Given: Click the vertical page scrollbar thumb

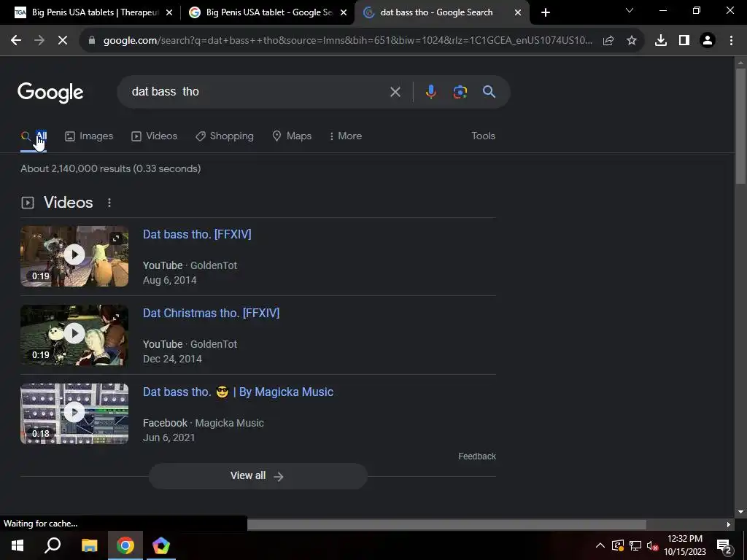Looking at the screenshot, I should (740, 126).
